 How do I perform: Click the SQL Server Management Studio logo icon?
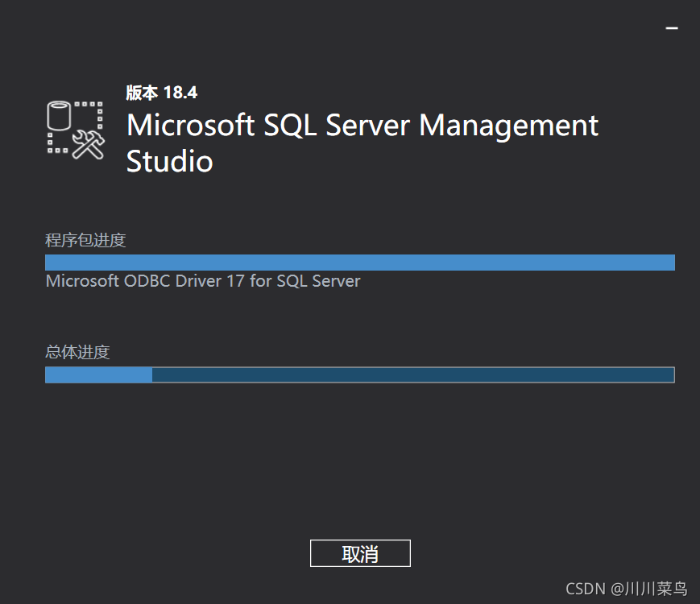click(x=76, y=130)
